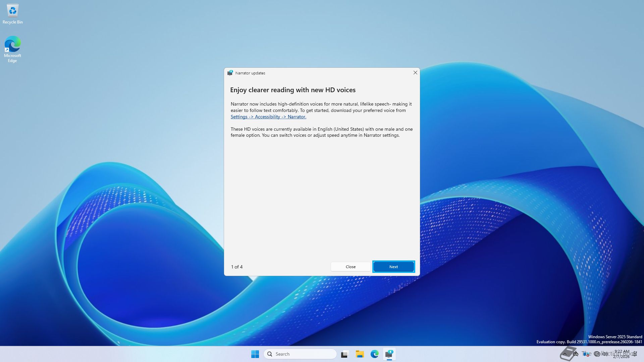Open notifications bell in system tray
The image size is (644, 362).
(x=635, y=354)
